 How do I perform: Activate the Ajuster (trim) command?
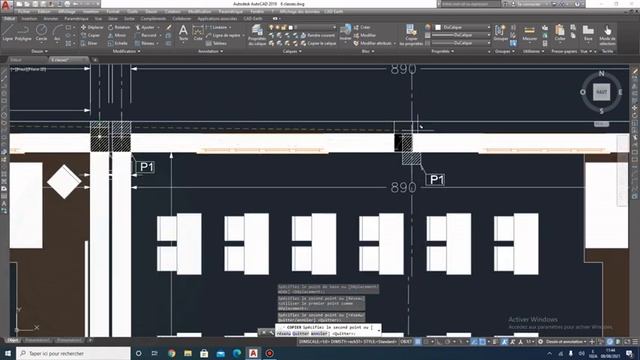click(145, 27)
